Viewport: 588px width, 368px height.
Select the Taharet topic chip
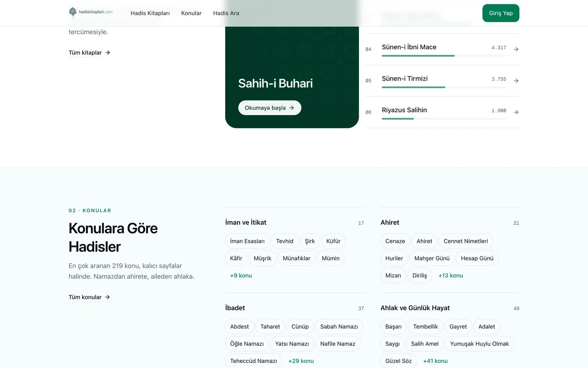pos(270,327)
